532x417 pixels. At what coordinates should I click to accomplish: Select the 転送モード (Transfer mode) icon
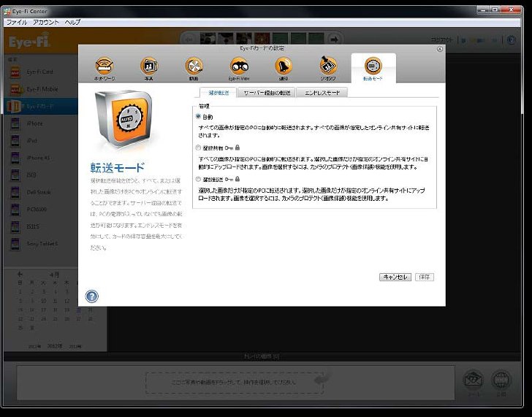[373, 68]
